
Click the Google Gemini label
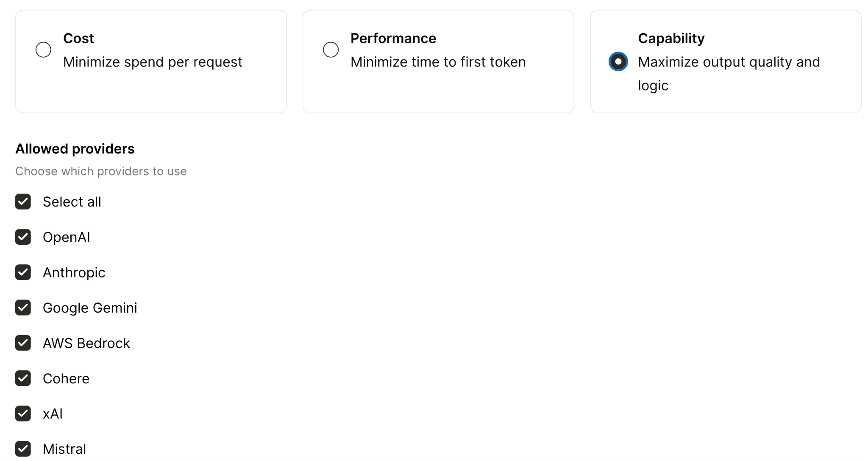point(89,308)
